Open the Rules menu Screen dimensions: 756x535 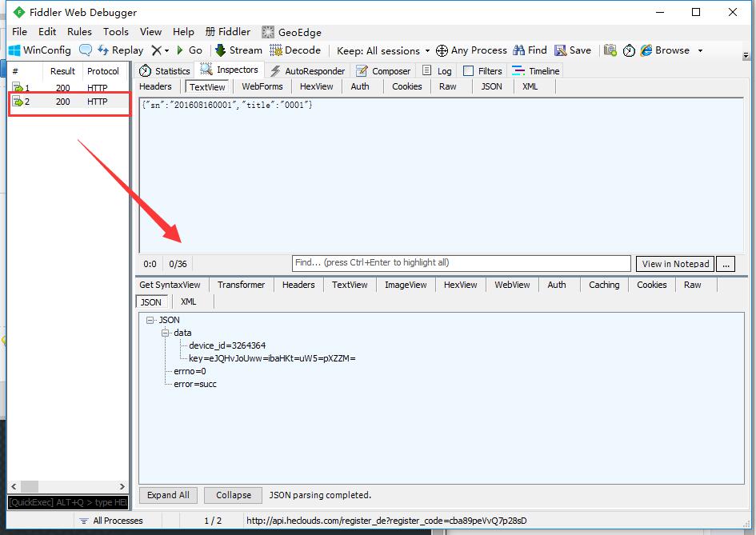click(x=79, y=32)
